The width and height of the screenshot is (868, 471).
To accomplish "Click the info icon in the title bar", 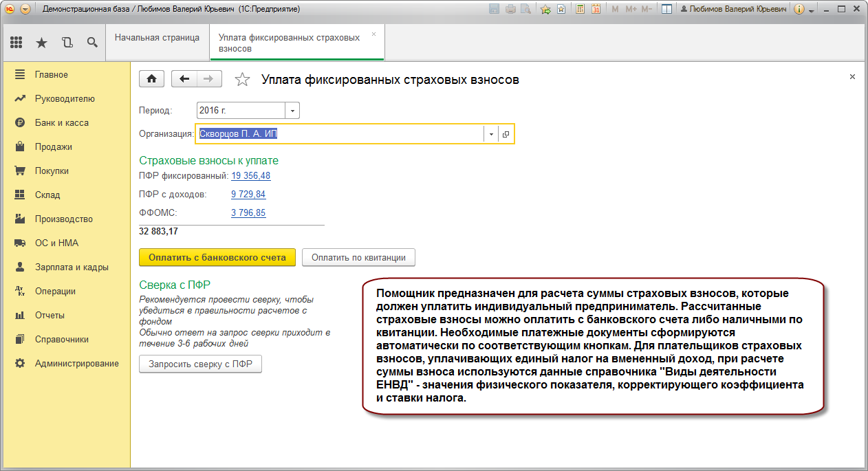I will click(798, 10).
